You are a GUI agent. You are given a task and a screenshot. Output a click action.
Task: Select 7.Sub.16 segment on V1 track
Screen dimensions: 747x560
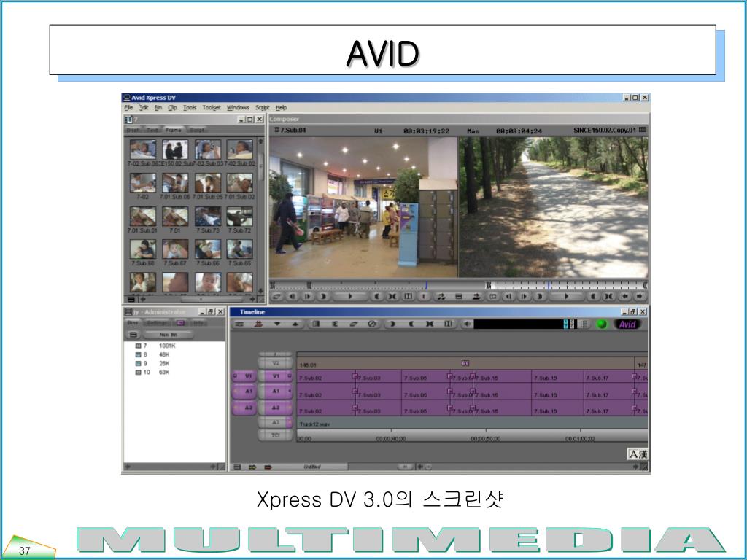[x=557, y=377]
